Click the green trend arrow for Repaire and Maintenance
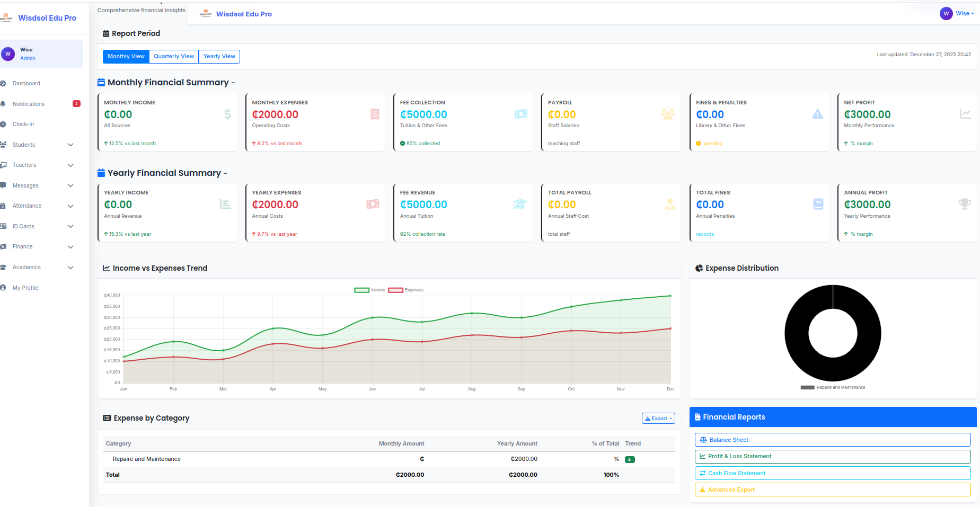 [x=630, y=459]
